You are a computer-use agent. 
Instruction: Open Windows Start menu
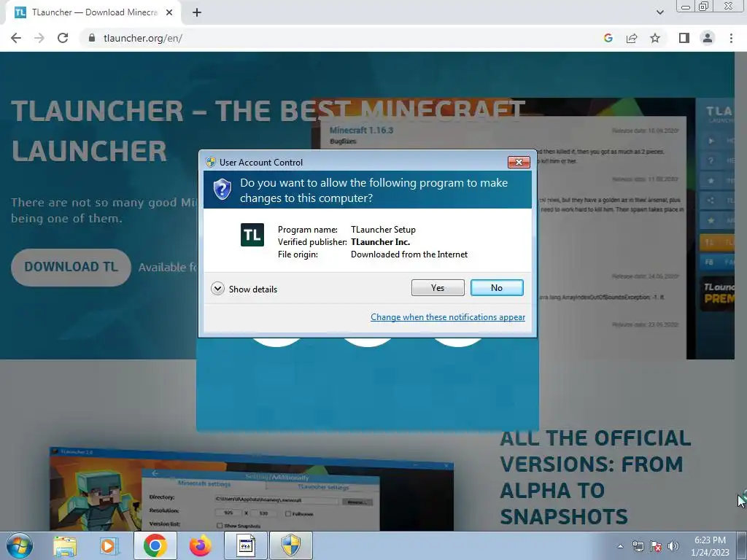19,545
